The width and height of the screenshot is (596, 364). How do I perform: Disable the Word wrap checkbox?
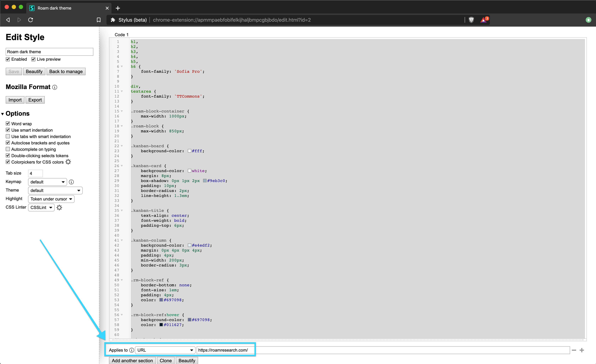(8, 123)
